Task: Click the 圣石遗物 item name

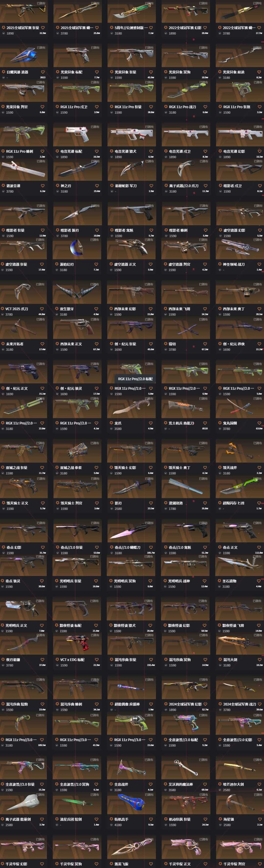Action: point(230,581)
